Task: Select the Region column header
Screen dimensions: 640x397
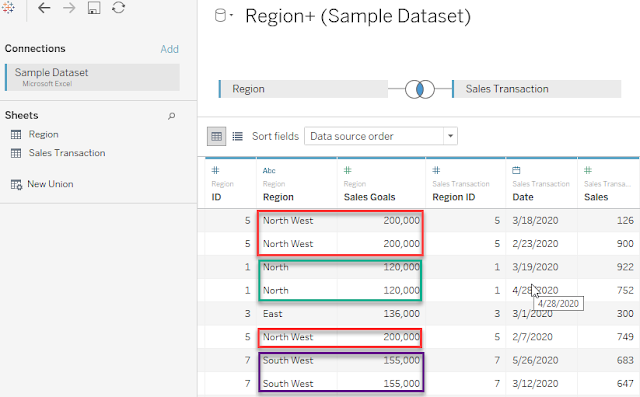Action: pyautogui.click(x=278, y=197)
